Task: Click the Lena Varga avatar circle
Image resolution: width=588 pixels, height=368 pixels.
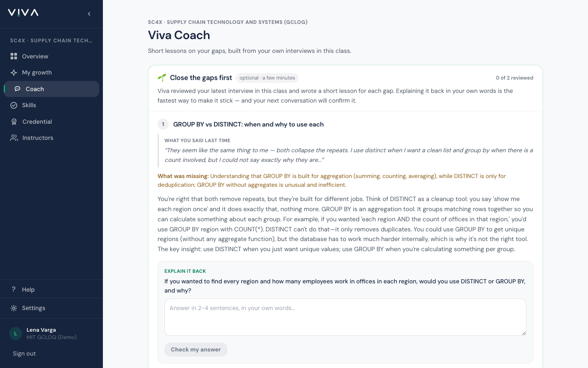Action: tap(16, 333)
